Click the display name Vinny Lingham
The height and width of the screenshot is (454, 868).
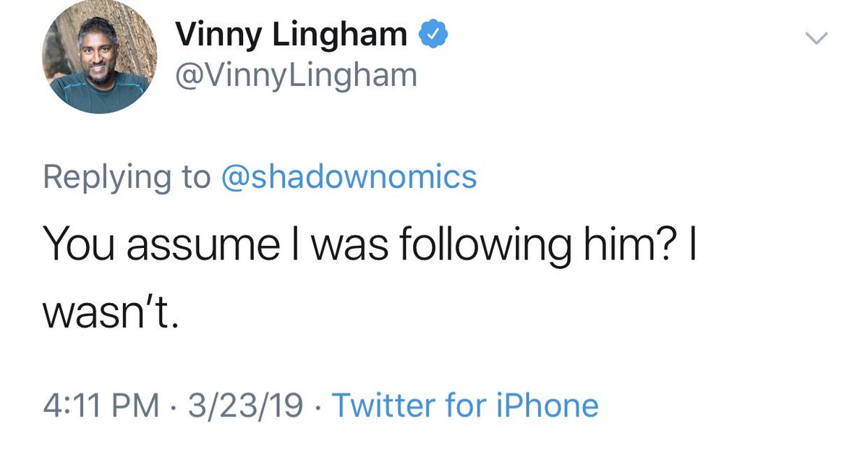tap(291, 35)
